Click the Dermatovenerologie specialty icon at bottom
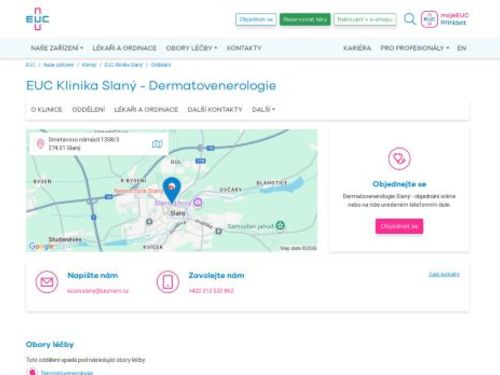500x375 pixels. click(32, 372)
